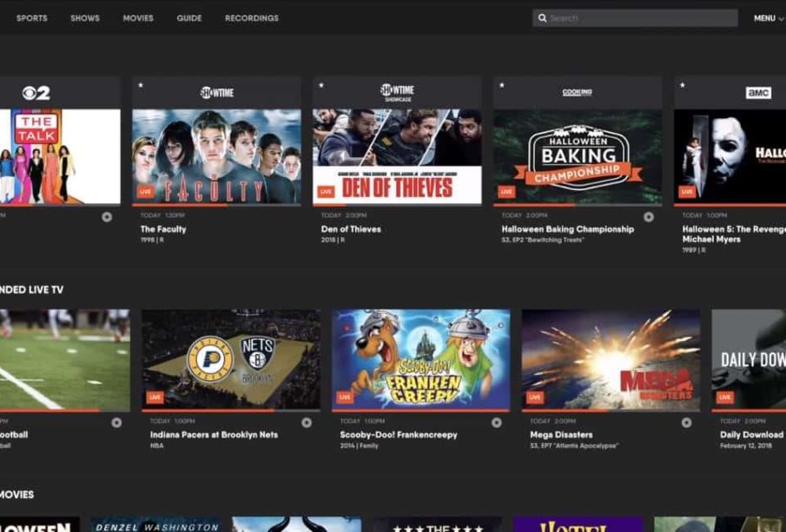Watch the Pacers vs Nets thumbnail
Image resolution: width=786 pixels, height=532 pixels.
pyautogui.click(x=231, y=359)
